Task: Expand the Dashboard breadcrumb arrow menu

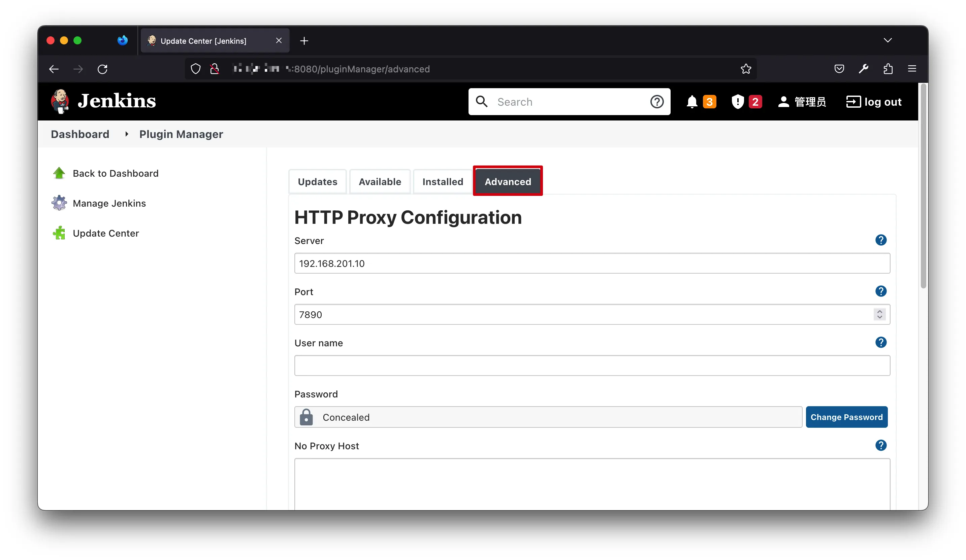Action: [x=127, y=134]
